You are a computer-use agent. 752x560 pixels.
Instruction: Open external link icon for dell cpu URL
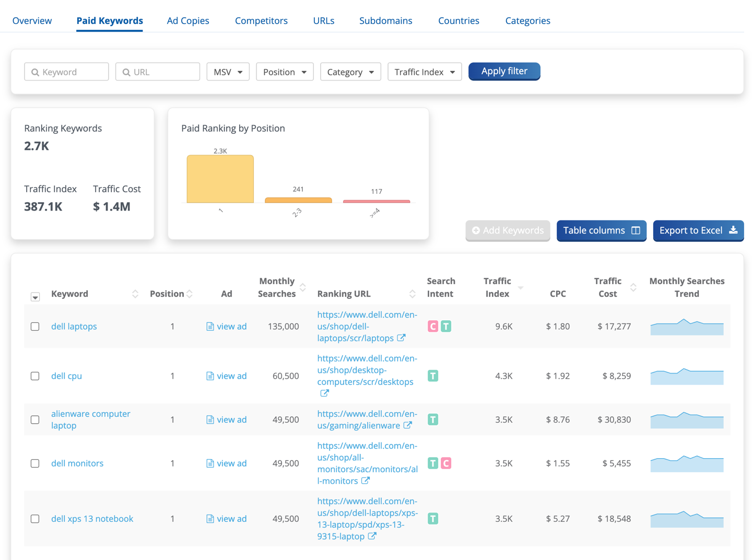coord(324,393)
